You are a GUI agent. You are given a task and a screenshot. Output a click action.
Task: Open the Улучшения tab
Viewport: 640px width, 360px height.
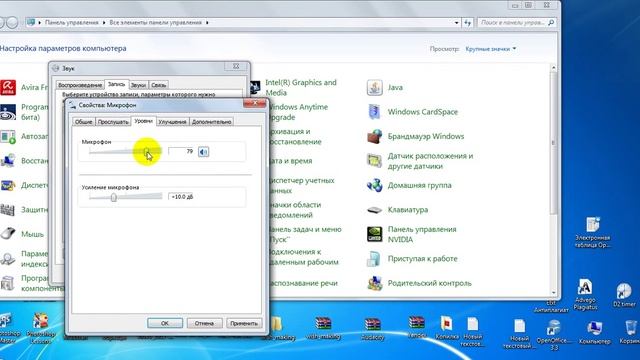click(x=172, y=122)
